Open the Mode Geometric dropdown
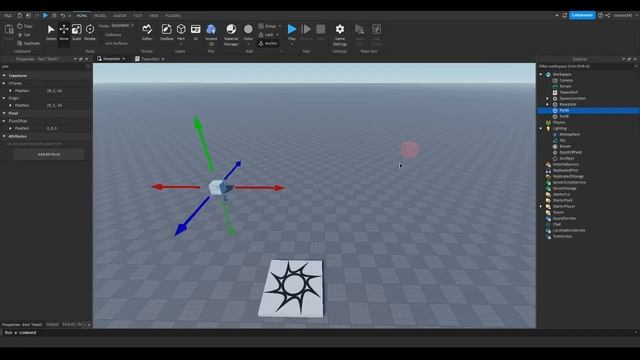This screenshot has height=360, width=640. tap(122, 25)
